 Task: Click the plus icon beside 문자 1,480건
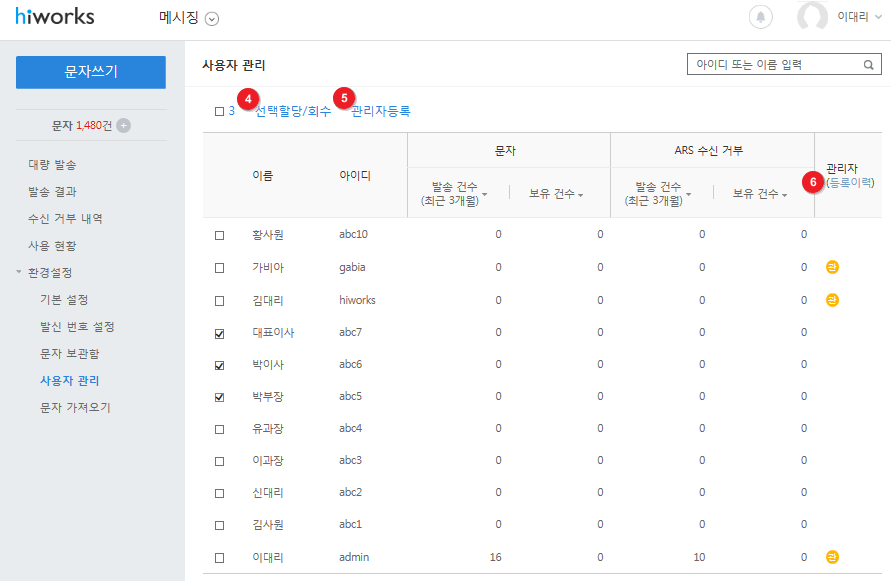pyautogui.click(x=123, y=125)
